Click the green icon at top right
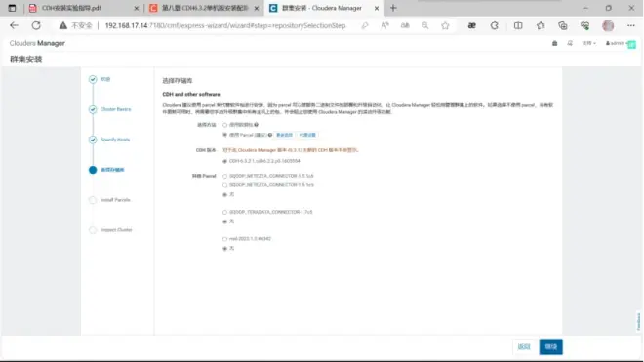This screenshot has height=362, width=644. click(631, 44)
